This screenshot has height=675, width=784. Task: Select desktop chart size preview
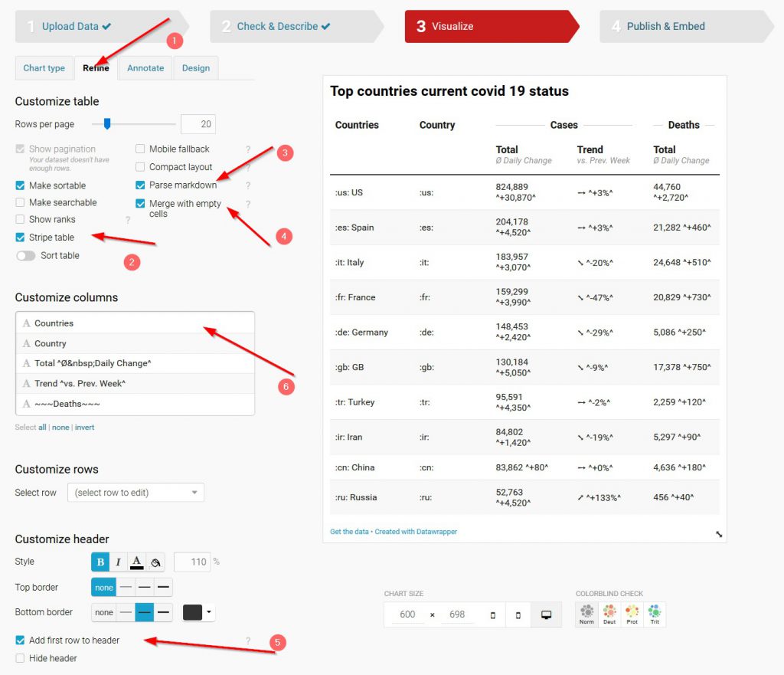(x=546, y=614)
